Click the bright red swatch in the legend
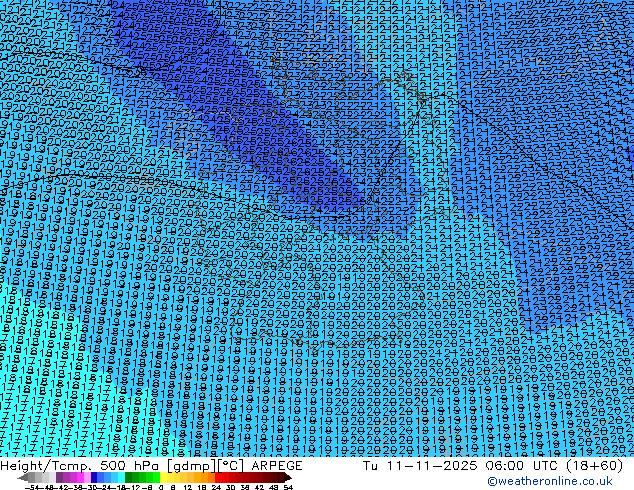Viewport: 634px width, 490px height. coord(218,478)
